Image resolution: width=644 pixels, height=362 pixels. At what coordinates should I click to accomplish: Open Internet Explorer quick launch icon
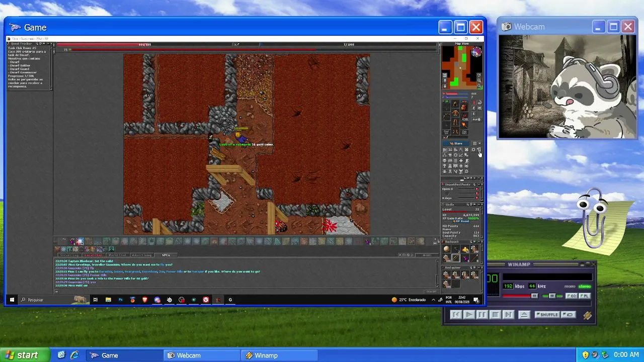click(74, 355)
